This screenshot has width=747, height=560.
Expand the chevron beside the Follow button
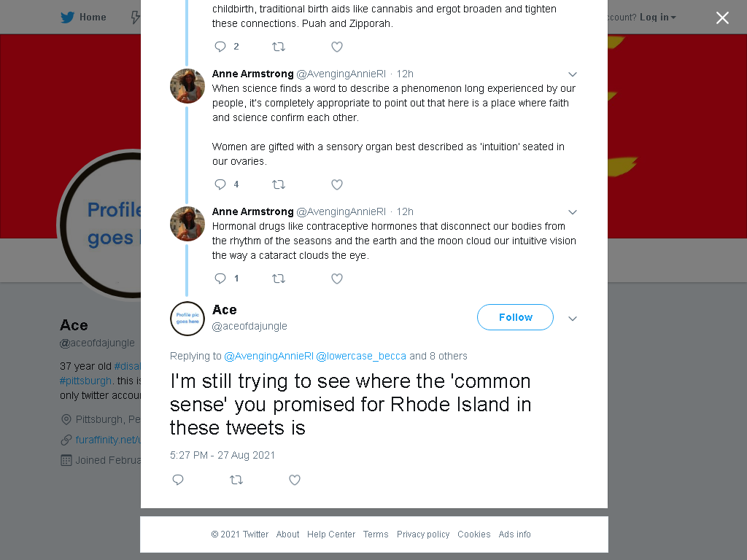coord(573,319)
